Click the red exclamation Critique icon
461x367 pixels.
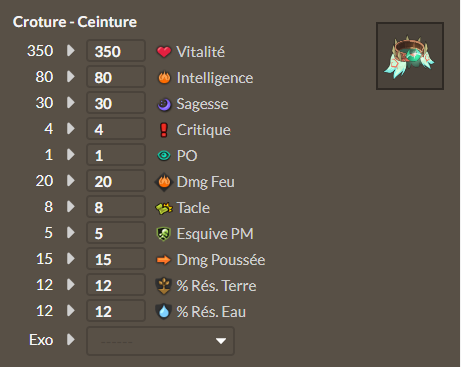pos(164,130)
